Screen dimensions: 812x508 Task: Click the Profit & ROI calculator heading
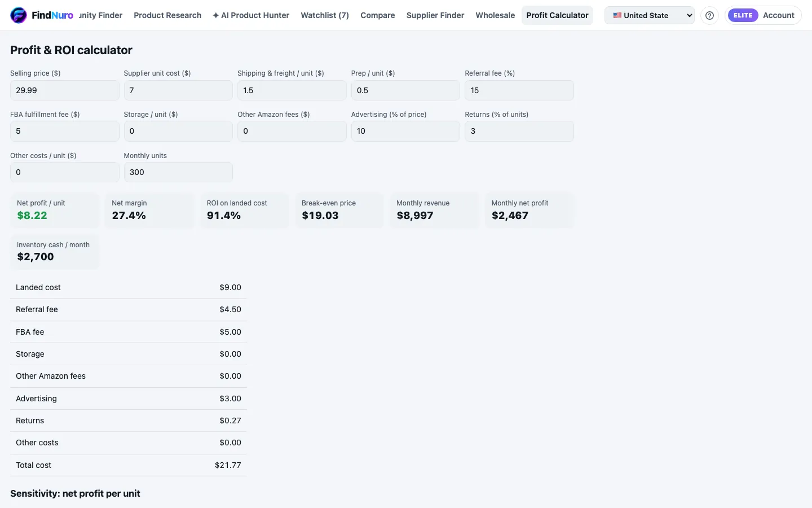coord(71,50)
